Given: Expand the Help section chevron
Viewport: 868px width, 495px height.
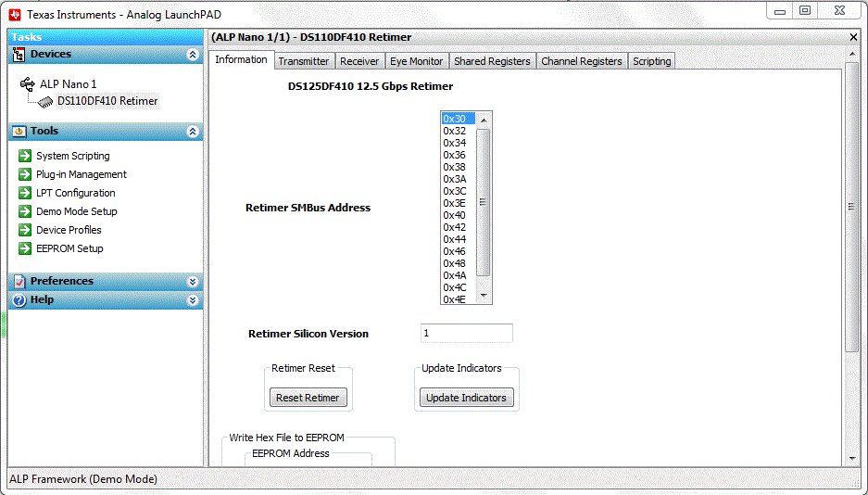Looking at the screenshot, I should pyautogui.click(x=193, y=300).
